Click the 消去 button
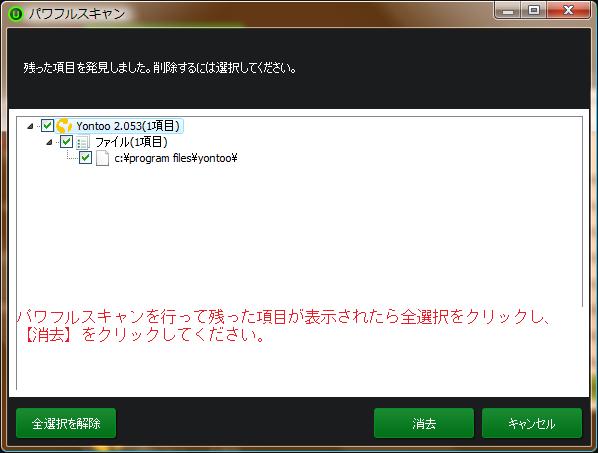Screen dimensions: 598x453 (424, 423)
